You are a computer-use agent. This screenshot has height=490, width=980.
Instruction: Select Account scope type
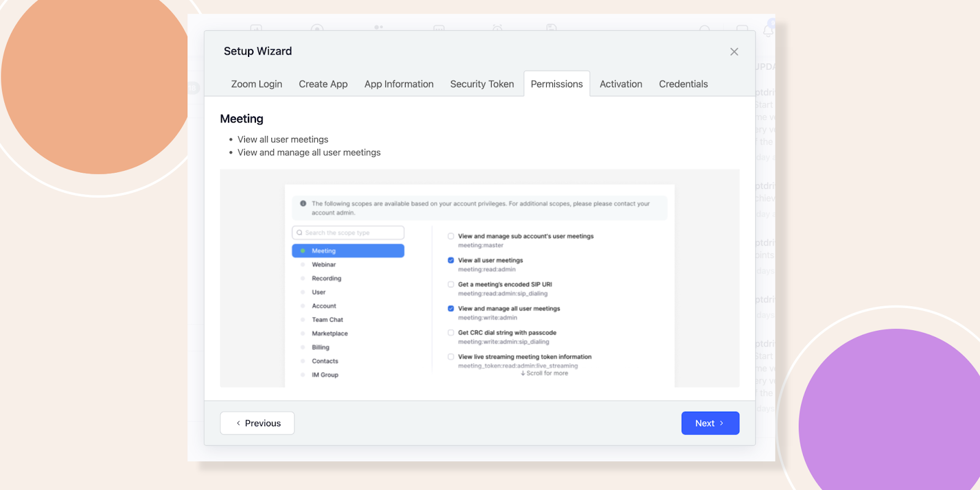324,306
